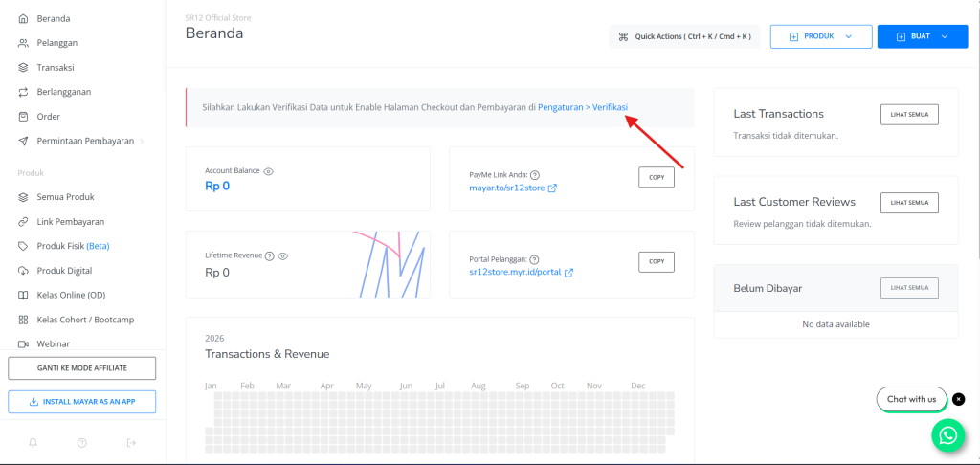Click the info icon beside Portal Pelanggan
The height and width of the screenshot is (465, 980).
click(x=534, y=259)
